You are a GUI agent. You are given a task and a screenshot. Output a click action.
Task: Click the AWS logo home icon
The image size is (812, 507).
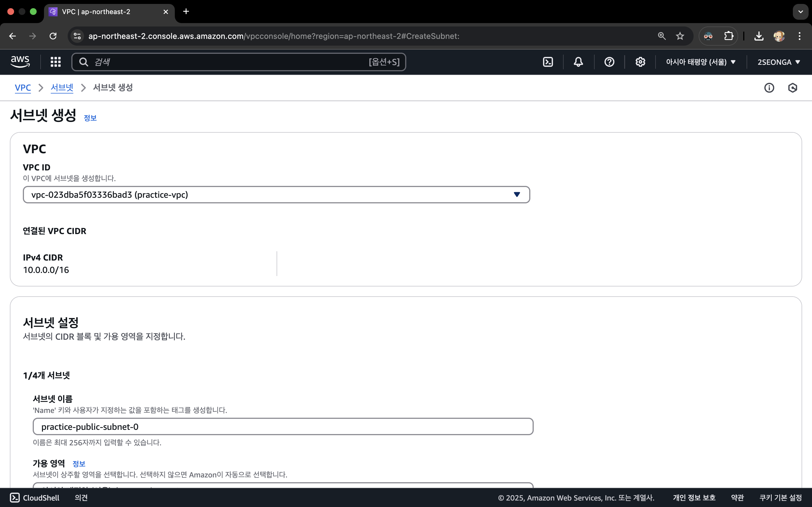coord(20,62)
